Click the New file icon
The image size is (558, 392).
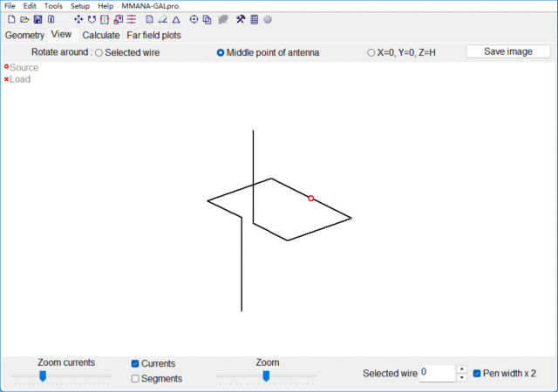[x=11, y=19]
